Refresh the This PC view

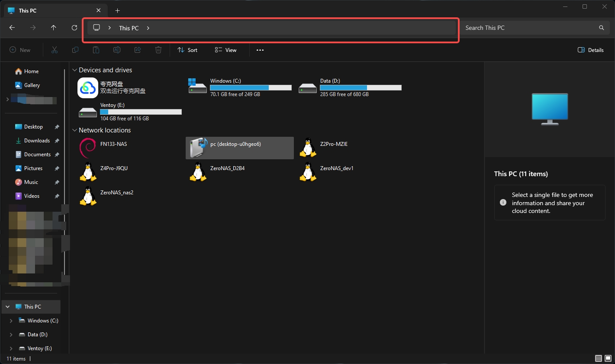(x=74, y=28)
